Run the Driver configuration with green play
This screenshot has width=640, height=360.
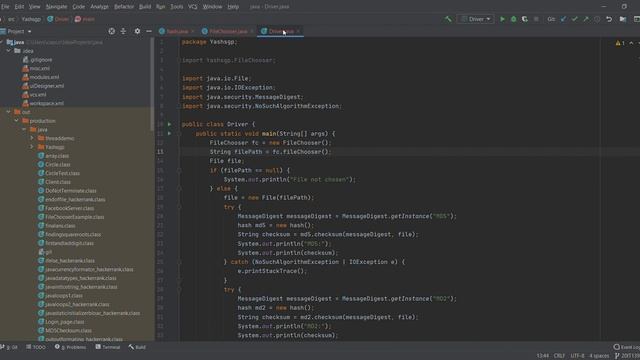[x=502, y=19]
